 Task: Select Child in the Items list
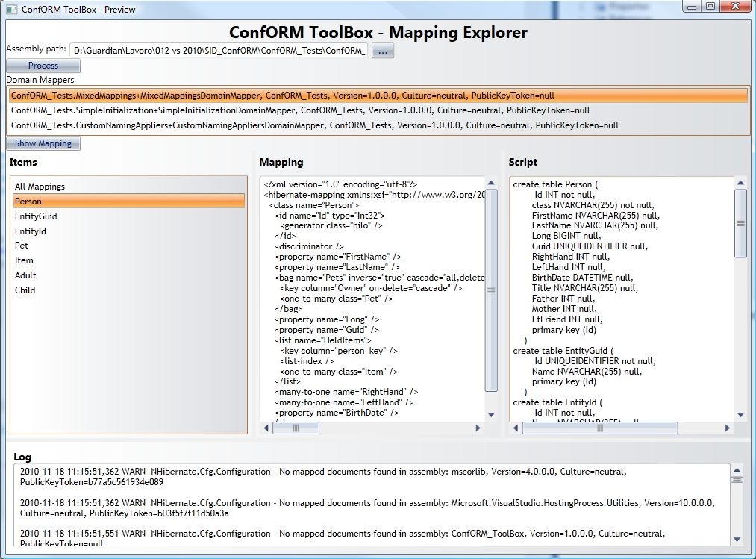(25, 290)
